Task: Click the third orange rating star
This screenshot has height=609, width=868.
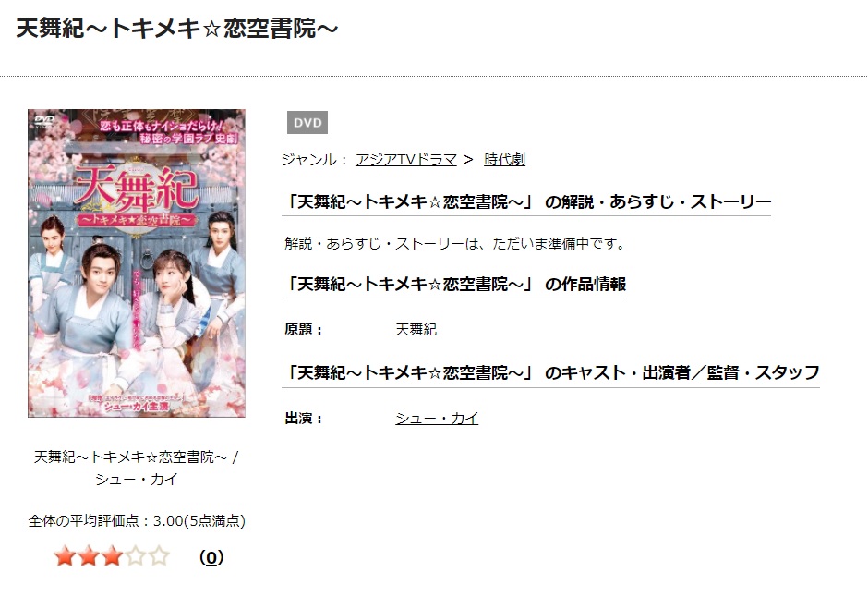Action: [x=112, y=555]
